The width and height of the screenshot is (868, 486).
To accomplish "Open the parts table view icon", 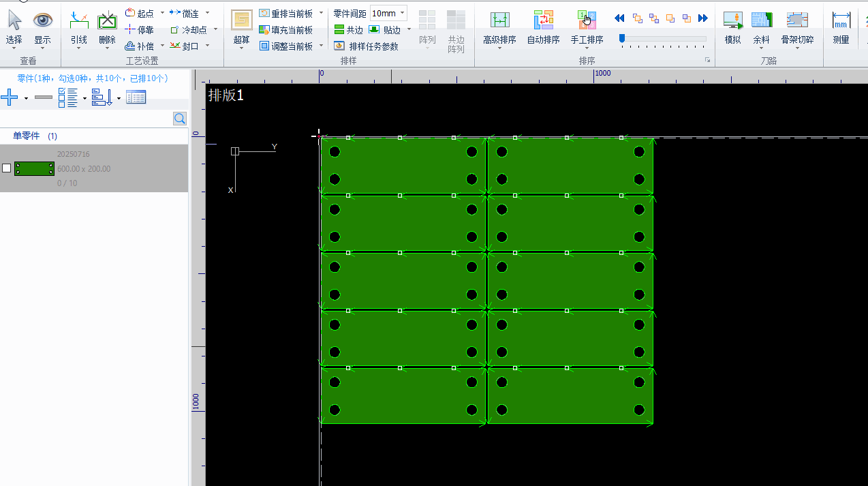I will 136,97.
